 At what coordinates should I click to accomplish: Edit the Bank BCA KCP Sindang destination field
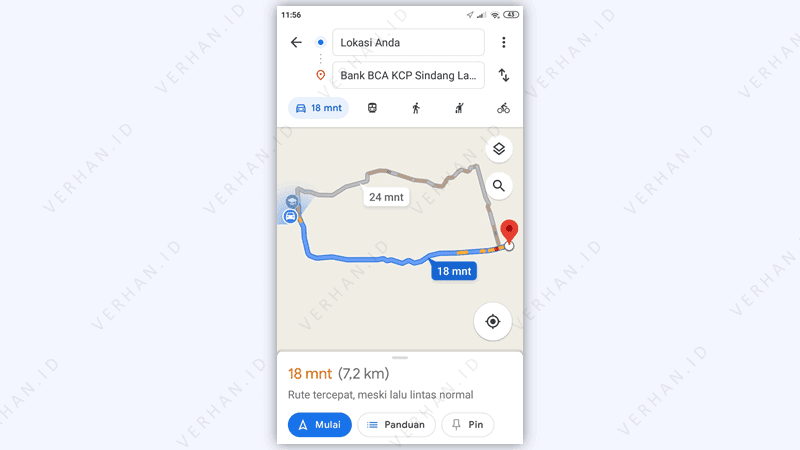pos(408,76)
